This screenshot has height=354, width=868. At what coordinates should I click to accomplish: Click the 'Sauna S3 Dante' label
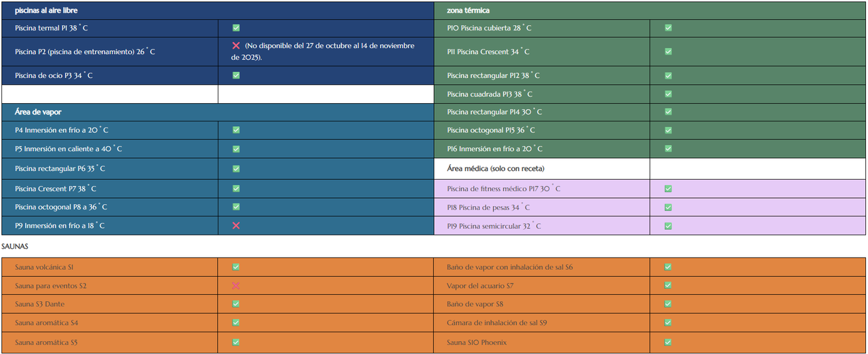40,304
